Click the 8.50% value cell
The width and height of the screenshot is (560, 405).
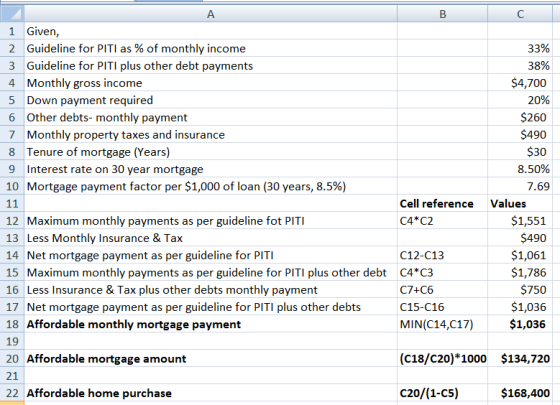pyautogui.click(x=520, y=169)
